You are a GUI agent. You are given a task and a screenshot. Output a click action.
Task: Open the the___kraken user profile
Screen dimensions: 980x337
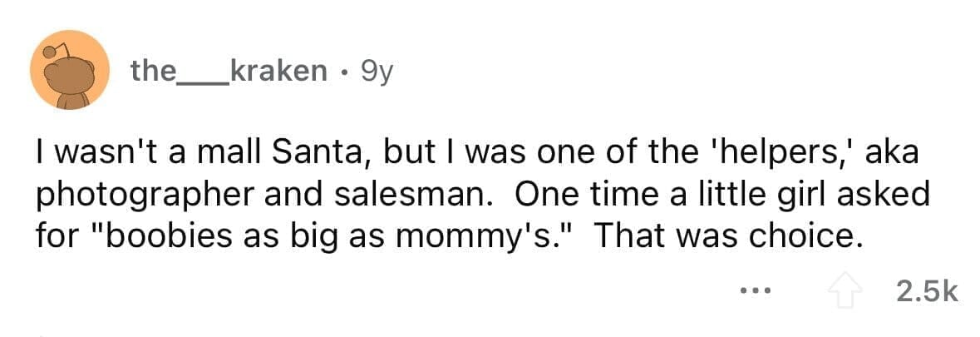[229, 72]
